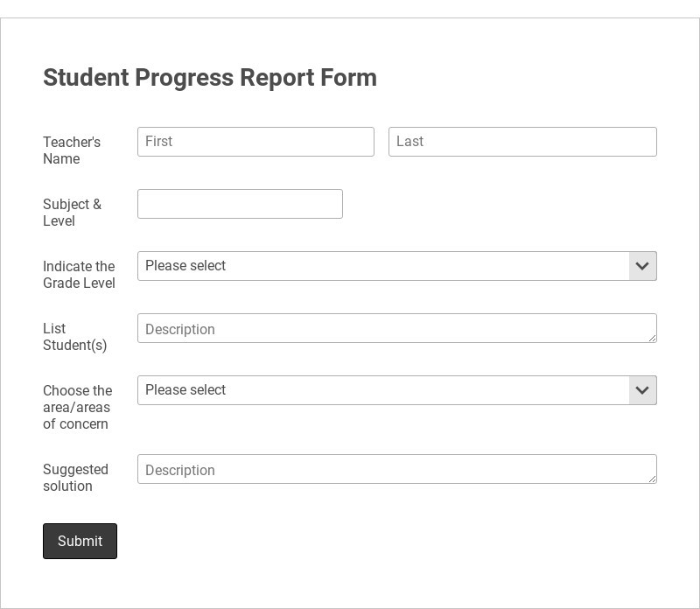Click the List Student(s) textarea resize handle
This screenshot has width=700, height=609.
click(652, 338)
